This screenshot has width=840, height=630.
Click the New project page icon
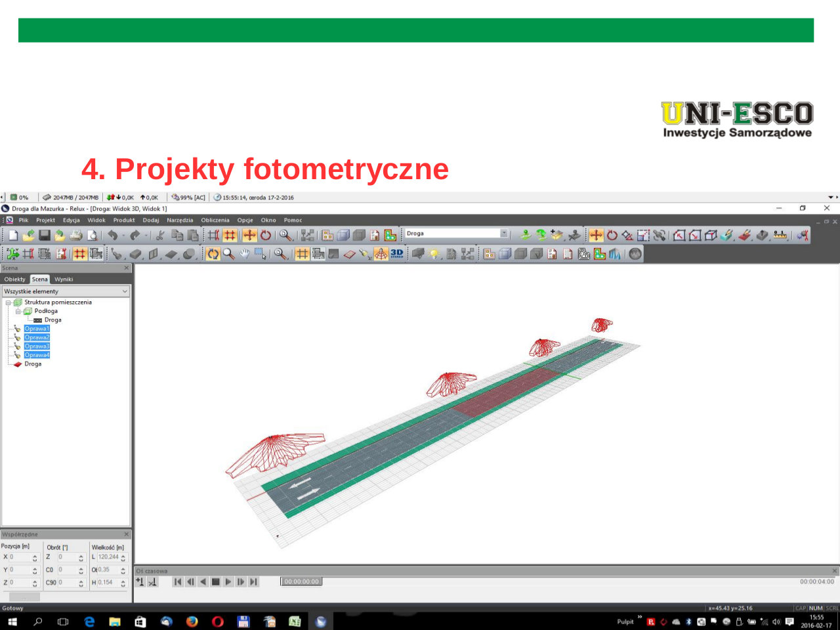pyautogui.click(x=13, y=235)
